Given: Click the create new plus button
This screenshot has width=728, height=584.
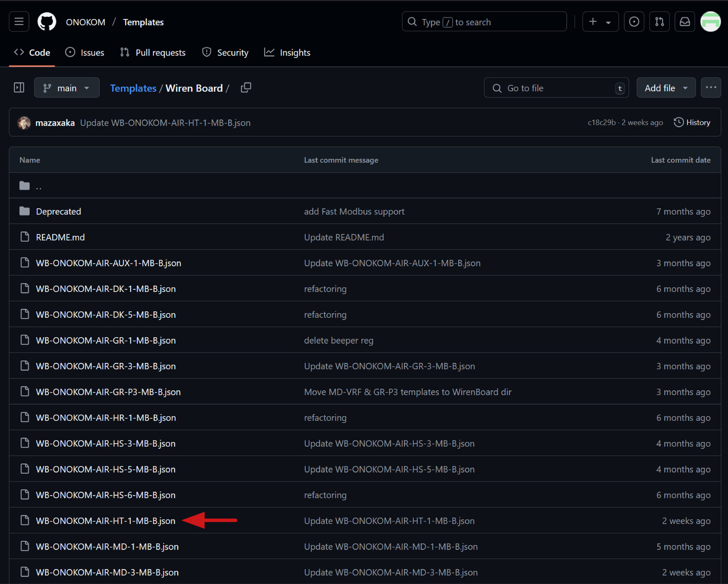Looking at the screenshot, I should click(x=600, y=22).
